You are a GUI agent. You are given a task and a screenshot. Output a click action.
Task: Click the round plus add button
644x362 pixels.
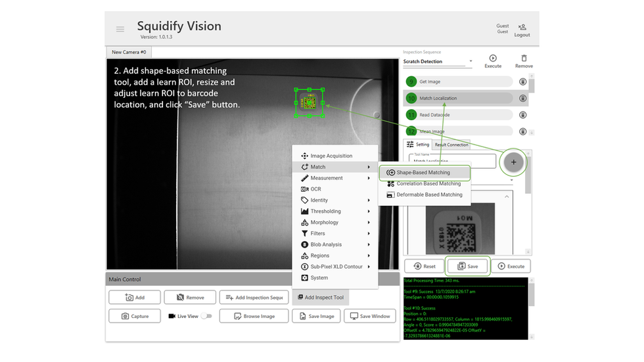[x=513, y=162]
